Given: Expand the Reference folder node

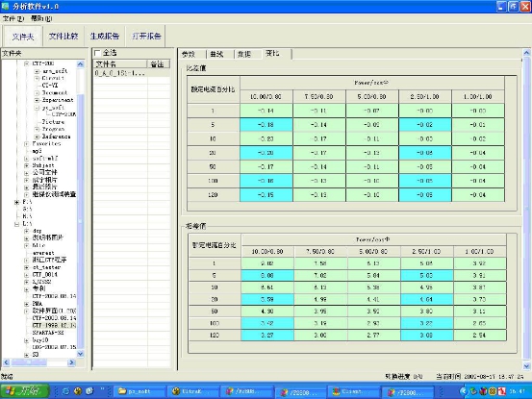Looking at the screenshot, I should pos(37,137).
